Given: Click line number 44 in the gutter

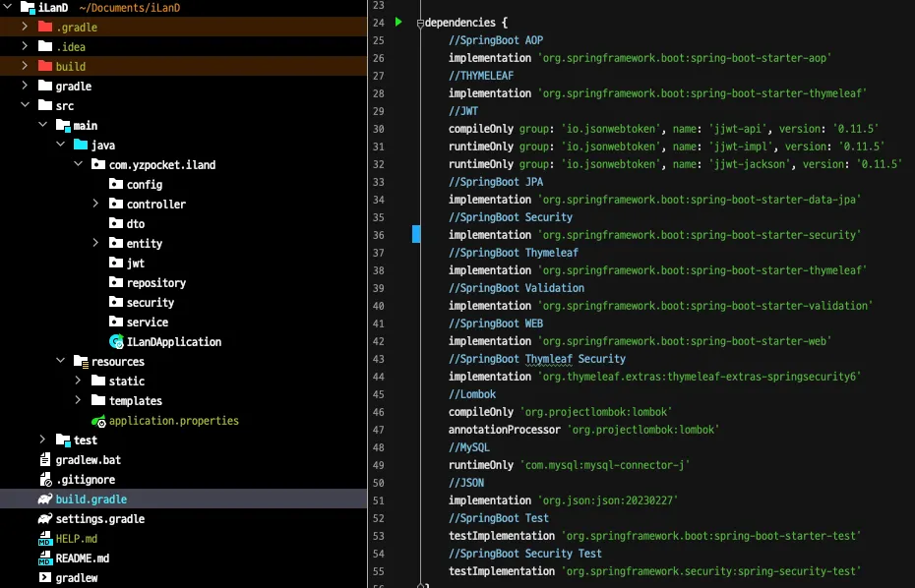Looking at the screenshot, I should coord(379,377).
